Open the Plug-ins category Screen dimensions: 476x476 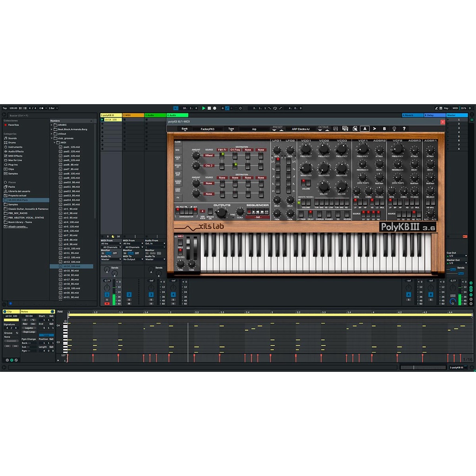click(13, 165)
